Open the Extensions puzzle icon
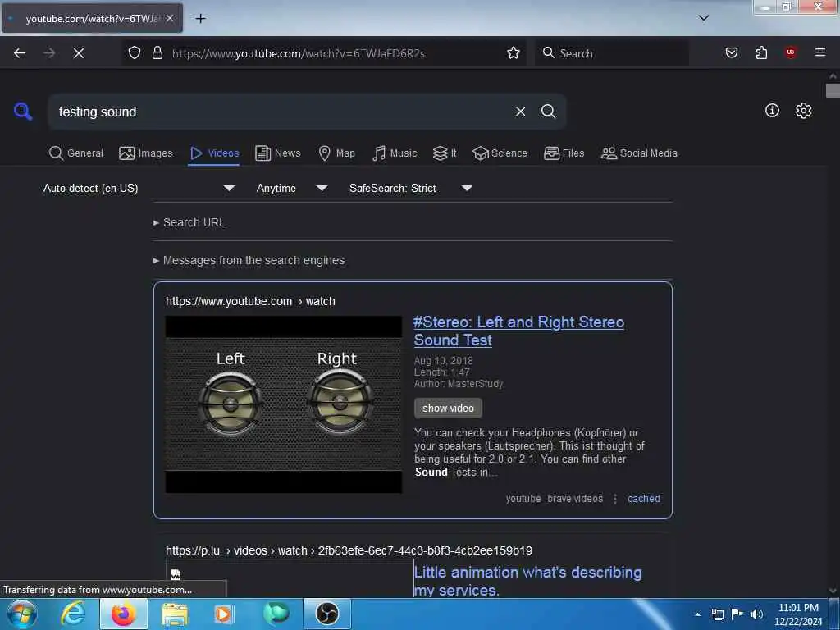This screenshot has width=840, height=630. pyautogui.click(x=761, y=52)
